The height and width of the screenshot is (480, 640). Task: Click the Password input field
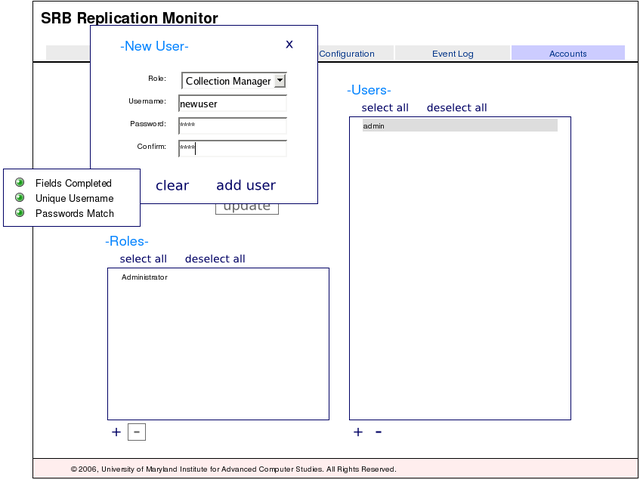click(232, 125)
